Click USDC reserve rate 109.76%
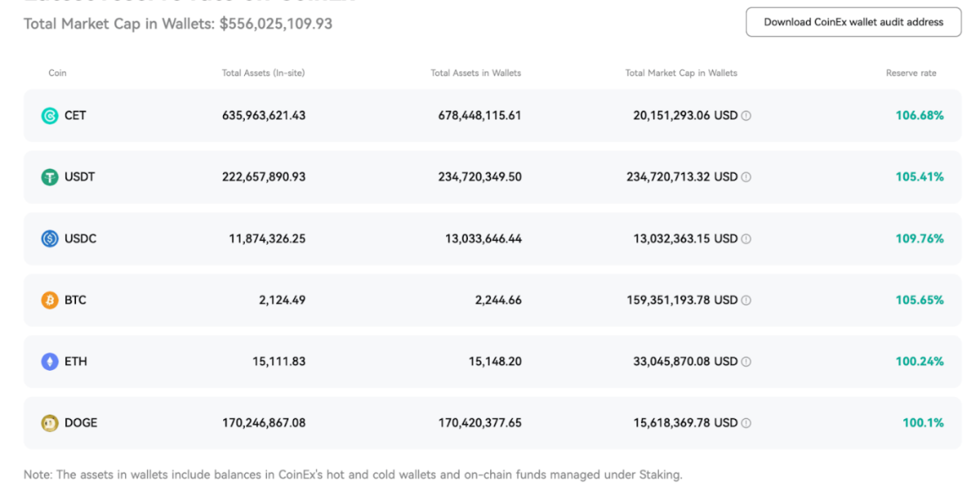 [x=920, y=238]
